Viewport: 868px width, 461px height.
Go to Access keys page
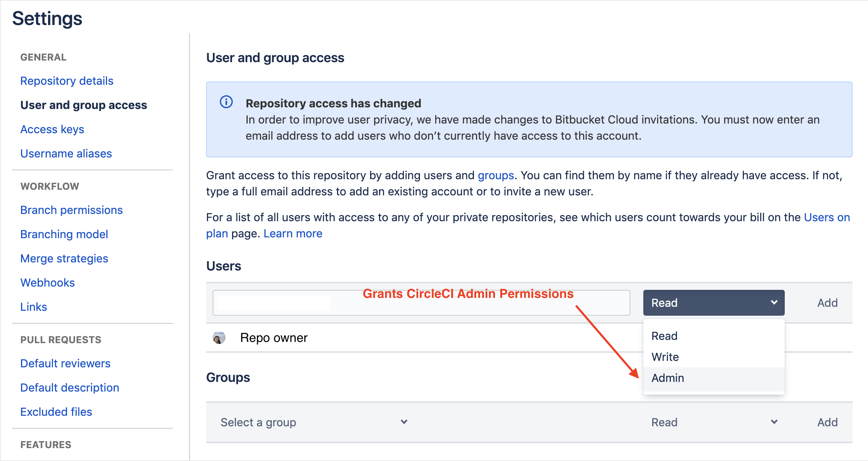[x=52, y=129]
